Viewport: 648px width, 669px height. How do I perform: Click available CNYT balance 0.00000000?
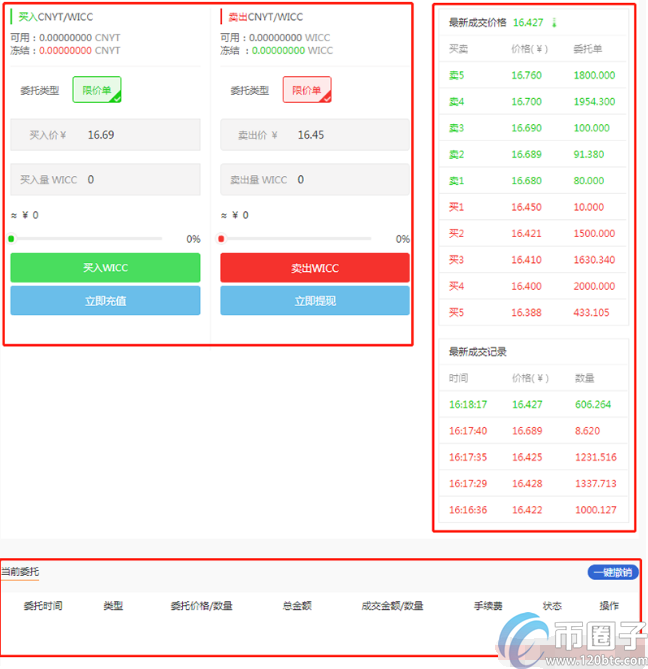65,38
